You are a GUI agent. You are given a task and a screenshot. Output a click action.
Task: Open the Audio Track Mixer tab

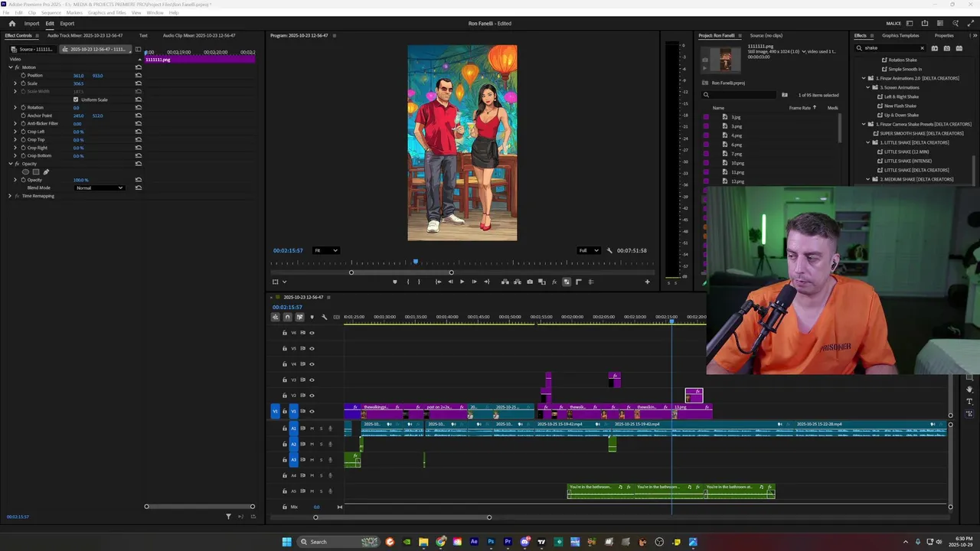point(86,35)
